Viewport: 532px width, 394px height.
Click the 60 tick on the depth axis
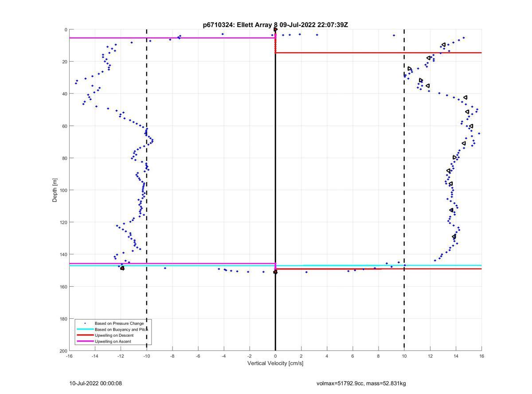[x=64, y=126]
